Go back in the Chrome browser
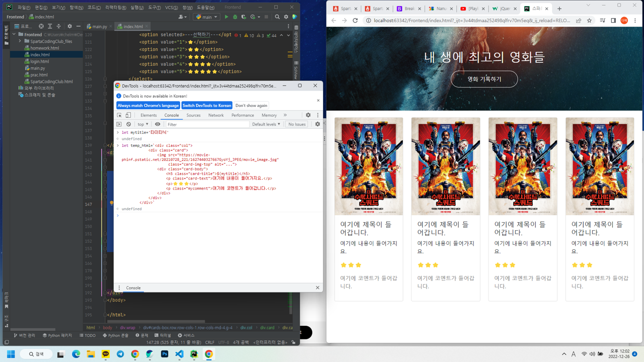The width and height of the screenshot is (644, 362). [334, 21]
